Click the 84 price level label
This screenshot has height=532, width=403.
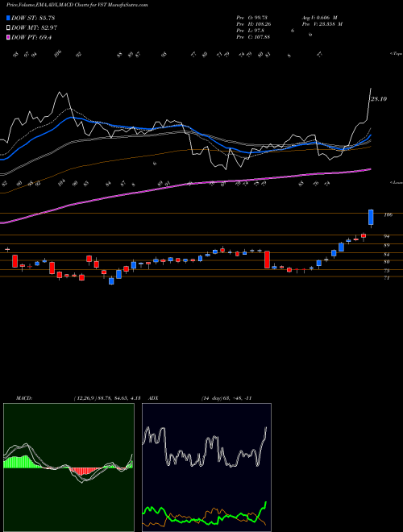pos(387,255)
